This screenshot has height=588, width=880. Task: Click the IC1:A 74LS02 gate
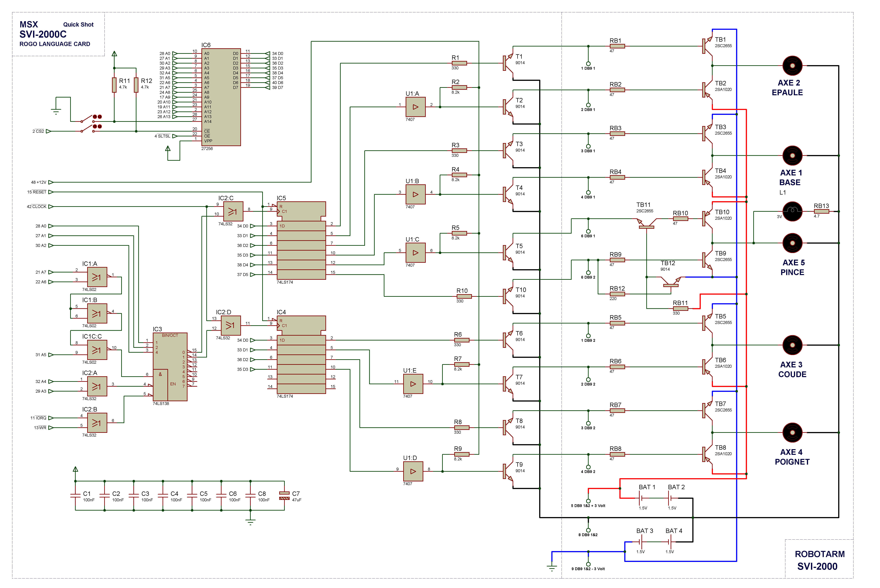point(97,277)
